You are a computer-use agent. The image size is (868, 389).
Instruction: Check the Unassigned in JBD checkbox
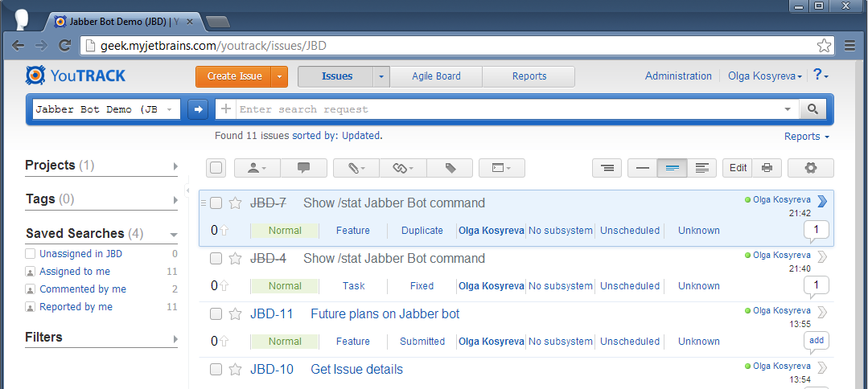30,254
